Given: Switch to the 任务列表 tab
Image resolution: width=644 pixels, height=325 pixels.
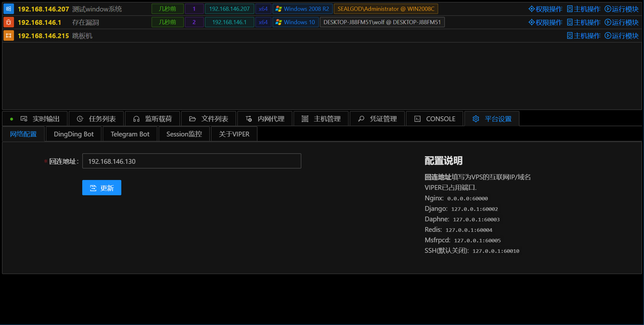Looking at the screenshot, I should point(96,119).
